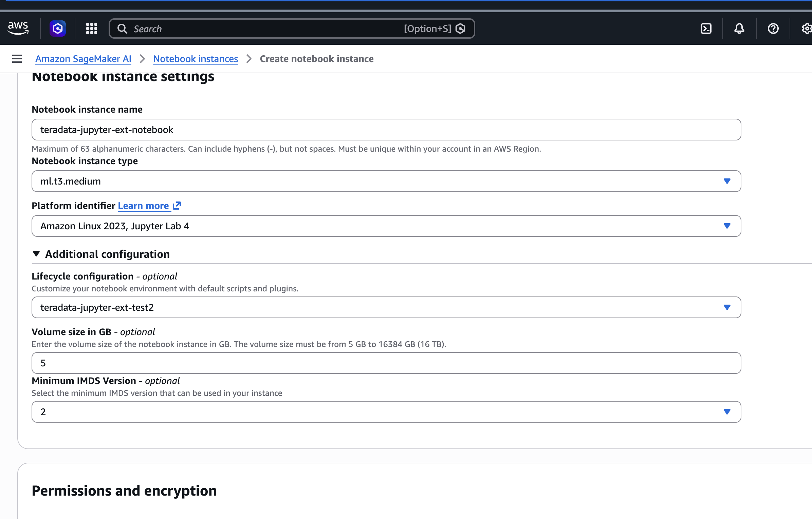Open the Lifecycle configuration dropdown
The width and height of the screenshot is (812, 519).
point(386,307)
